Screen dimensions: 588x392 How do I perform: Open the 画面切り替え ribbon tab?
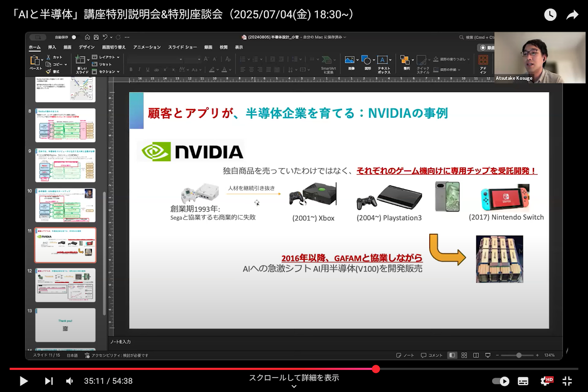(x=114, y=47)
